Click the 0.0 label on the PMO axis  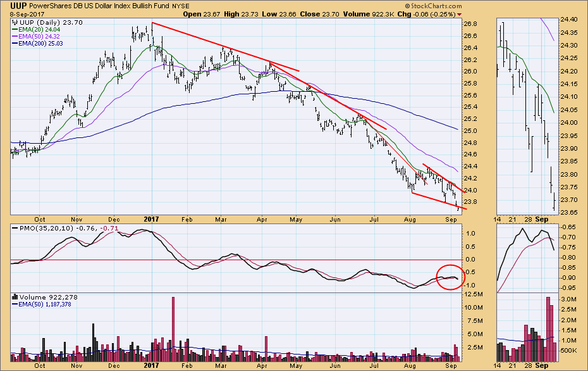(x=470, y=260)
